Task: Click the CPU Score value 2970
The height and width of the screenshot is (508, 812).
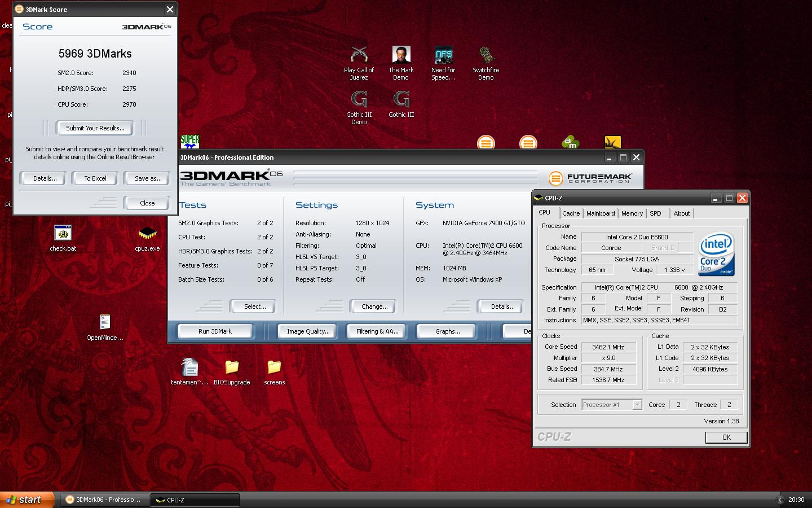Action: click(129, 104)
